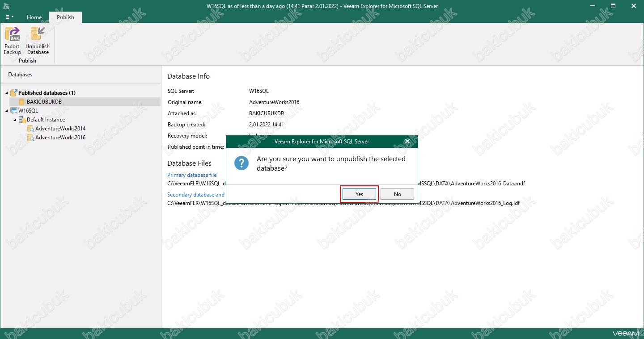Click the AdventureWorks2016_Log.ldf file path
This screenshot has width=644, height=339.
coord(343,203)
